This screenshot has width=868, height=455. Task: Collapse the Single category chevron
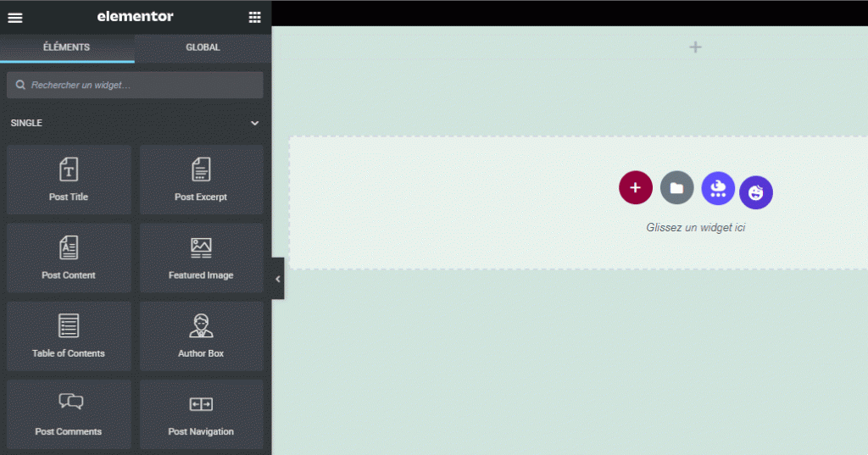254,124
